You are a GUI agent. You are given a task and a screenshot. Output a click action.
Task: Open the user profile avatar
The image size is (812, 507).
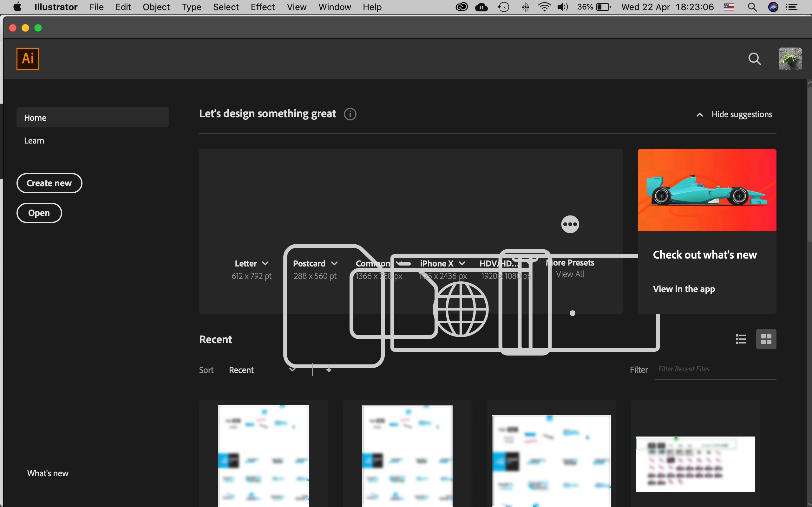click(x=790, y=59)
